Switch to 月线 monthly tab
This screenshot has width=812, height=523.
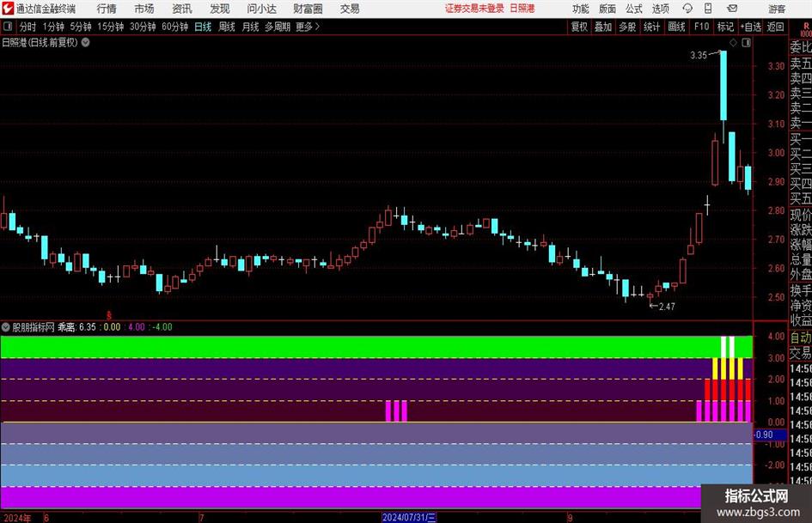pos(251,27)
